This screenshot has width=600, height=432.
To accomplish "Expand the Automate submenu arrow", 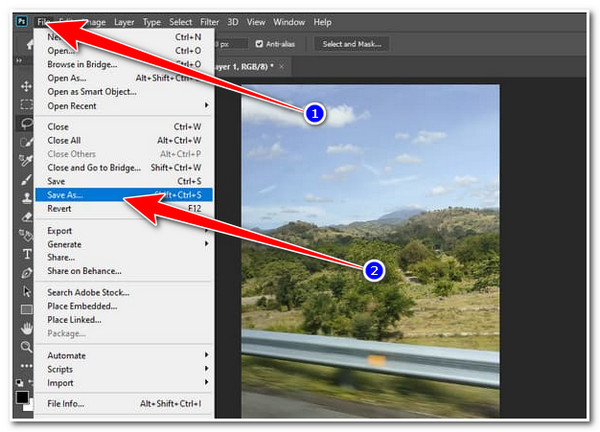I will coord(207,355).
